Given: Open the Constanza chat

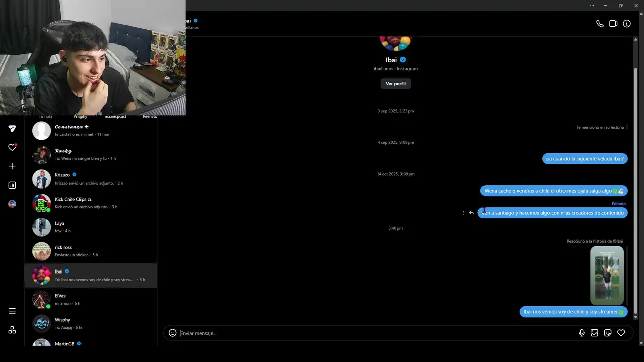Looking at the screenshot, I should click(91, 131).
